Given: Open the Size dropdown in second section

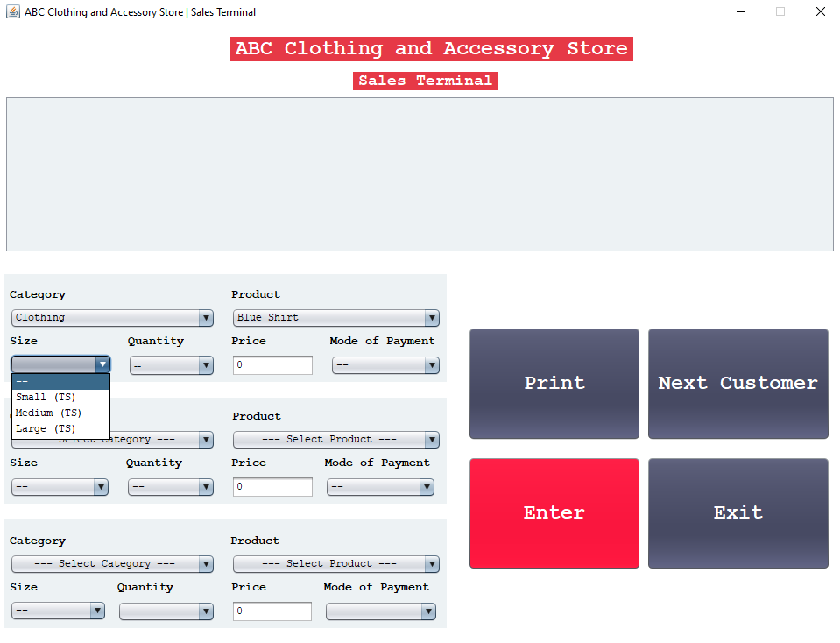Looking at the screenshot, I should [x=60, y=487].
